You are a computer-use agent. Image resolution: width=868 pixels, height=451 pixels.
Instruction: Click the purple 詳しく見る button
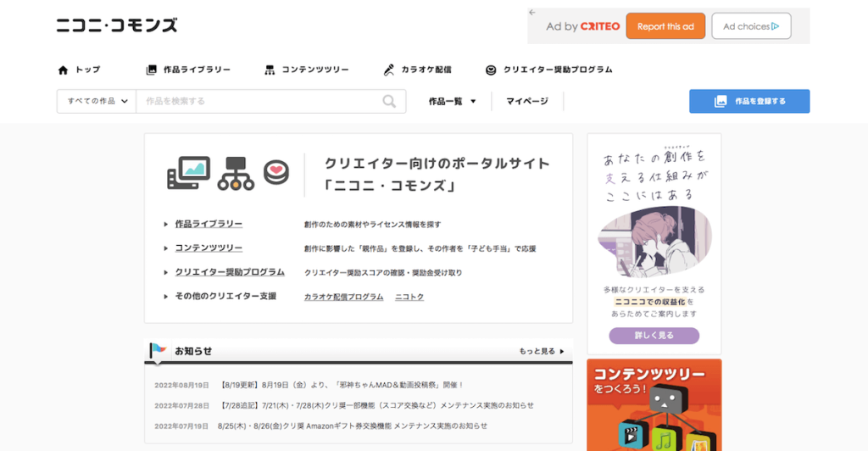(x=654, y=336)
